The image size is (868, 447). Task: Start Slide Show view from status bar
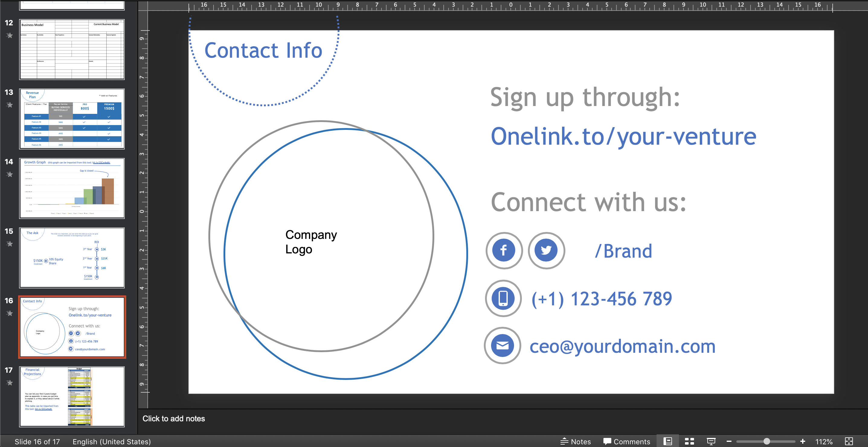tap(711, 441)
